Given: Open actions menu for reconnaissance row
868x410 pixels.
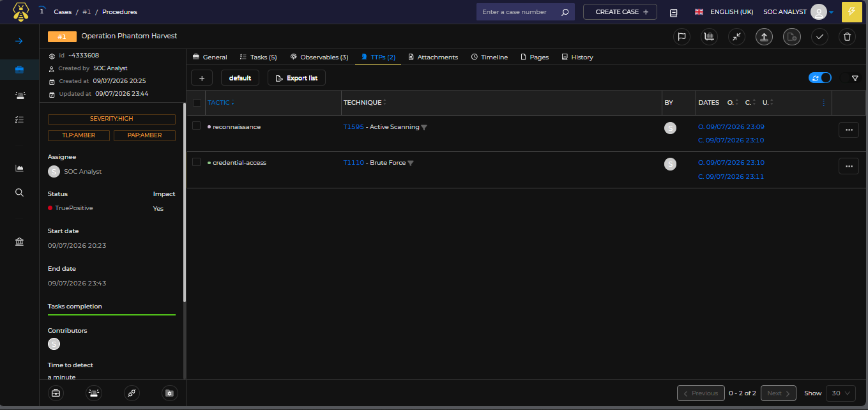Looking at the screenshot, I should pos(848,130).
